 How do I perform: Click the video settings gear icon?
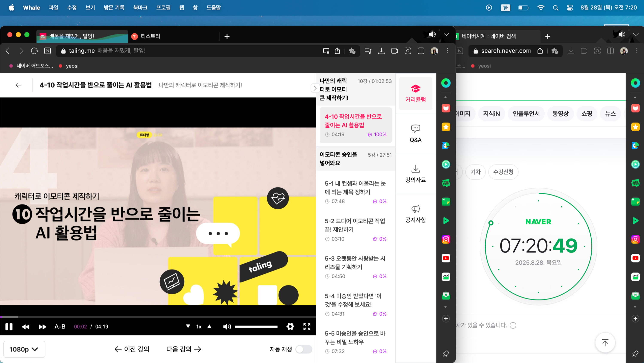tap(290, 326)
